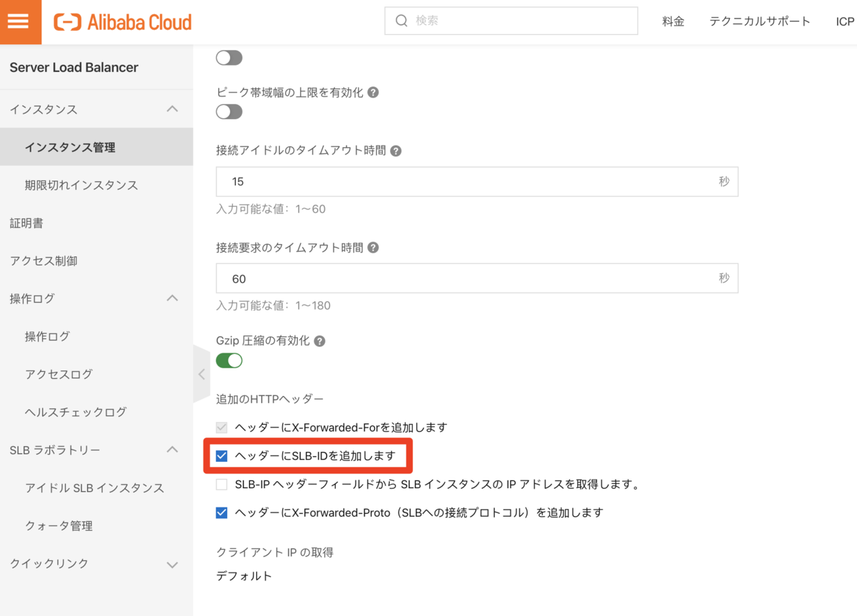Image resolution: width=857 pixels, height=616 pixels.
Task: Check the SLB-IP ヘッダーフィールド checkbox
Action: 221,485
